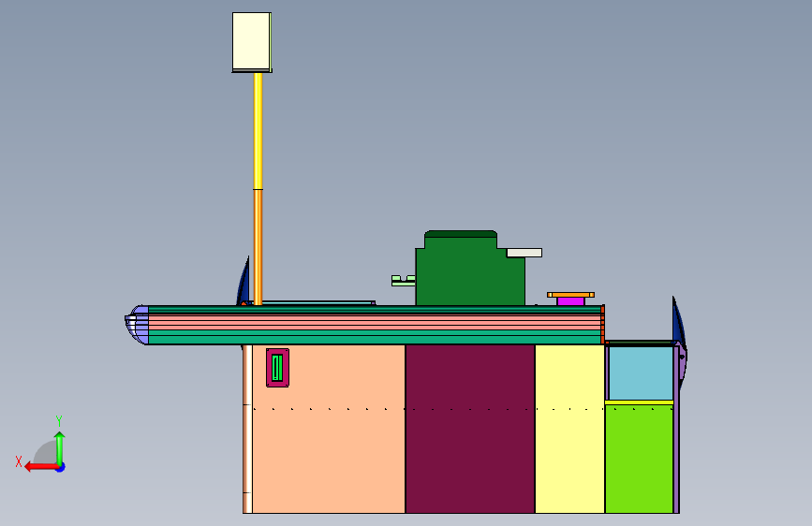Select the white plate on green housing
Image resolution: width=812 pixels, height=526 pixels.
click(524, 253)
